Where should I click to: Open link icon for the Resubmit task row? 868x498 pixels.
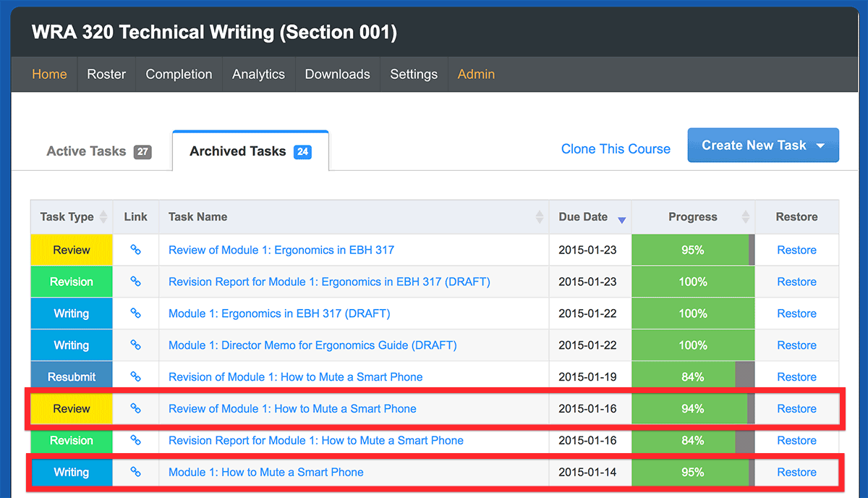pos(135,377)
